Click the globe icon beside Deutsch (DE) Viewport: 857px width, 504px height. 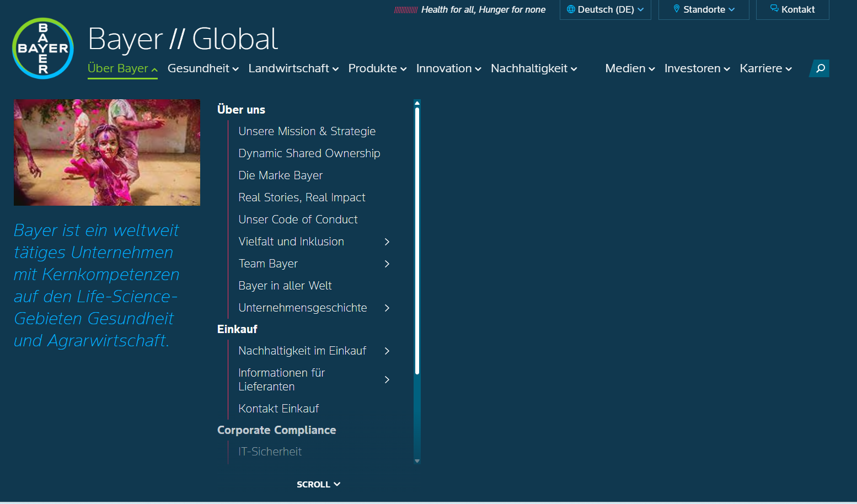click(x=571, y=9)
